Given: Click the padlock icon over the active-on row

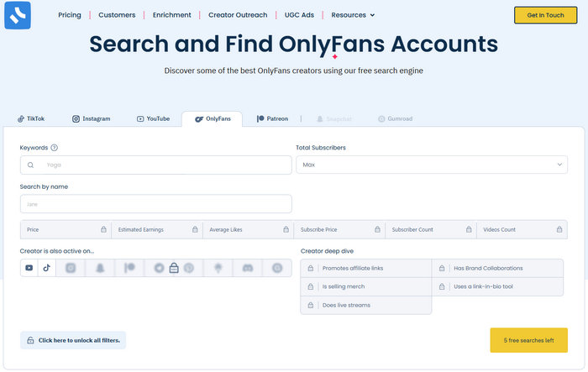Looking at the screenshot, I should 174,268.
